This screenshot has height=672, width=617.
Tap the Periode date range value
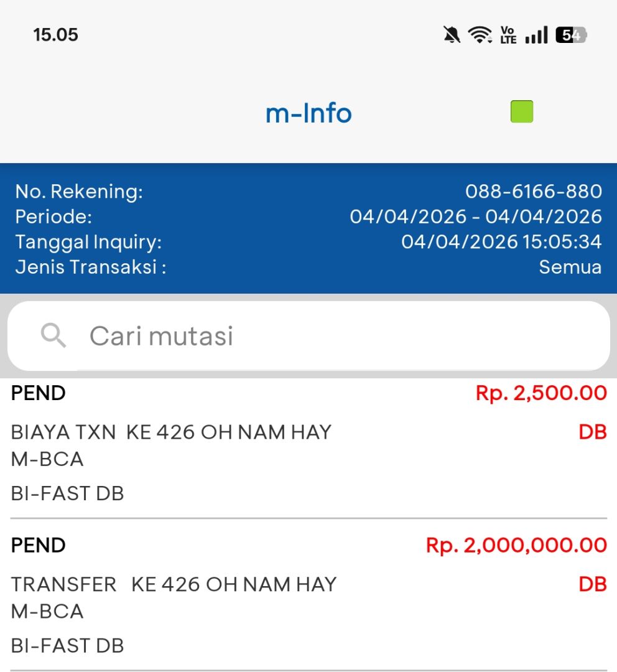coord(476,217)
